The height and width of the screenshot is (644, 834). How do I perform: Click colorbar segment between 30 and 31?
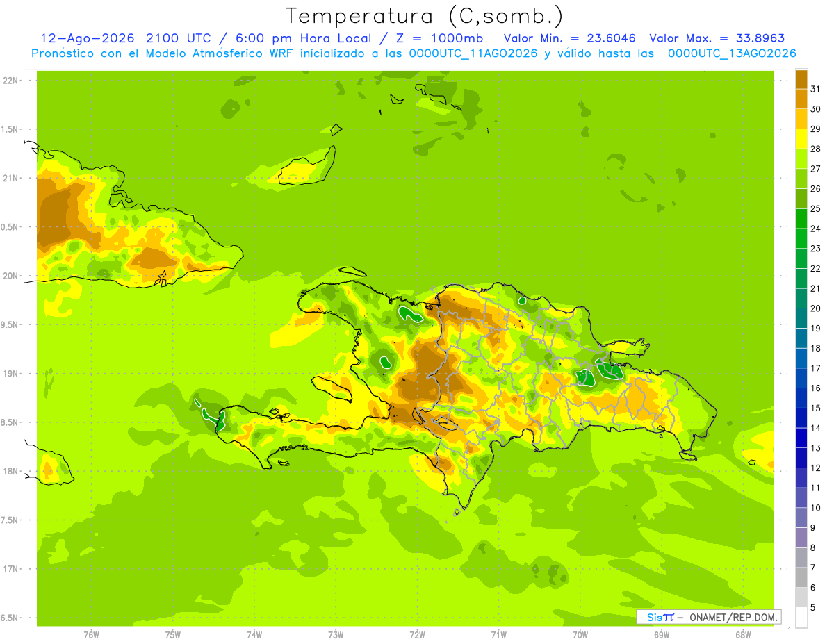pos(801,99)
